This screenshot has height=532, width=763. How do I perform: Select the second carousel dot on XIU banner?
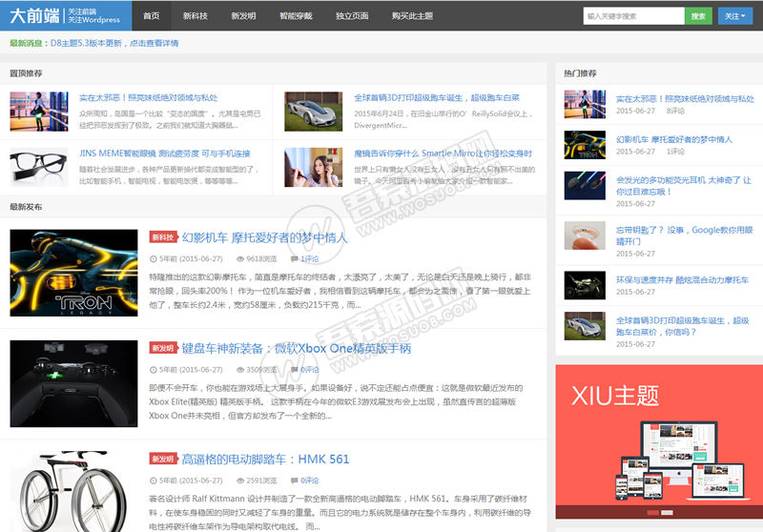tap(667, 513)
